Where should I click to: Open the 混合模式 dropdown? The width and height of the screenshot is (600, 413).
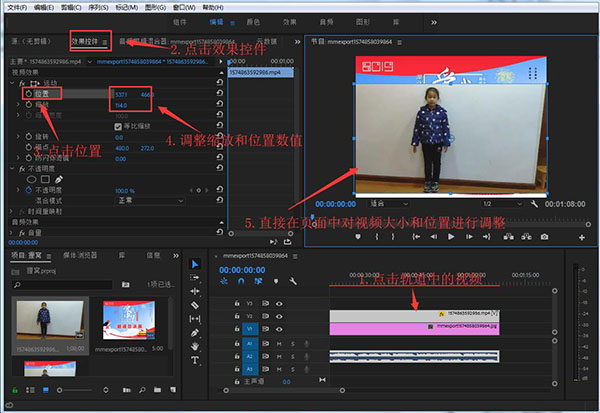pyautogui.click(x=150, y=201)
